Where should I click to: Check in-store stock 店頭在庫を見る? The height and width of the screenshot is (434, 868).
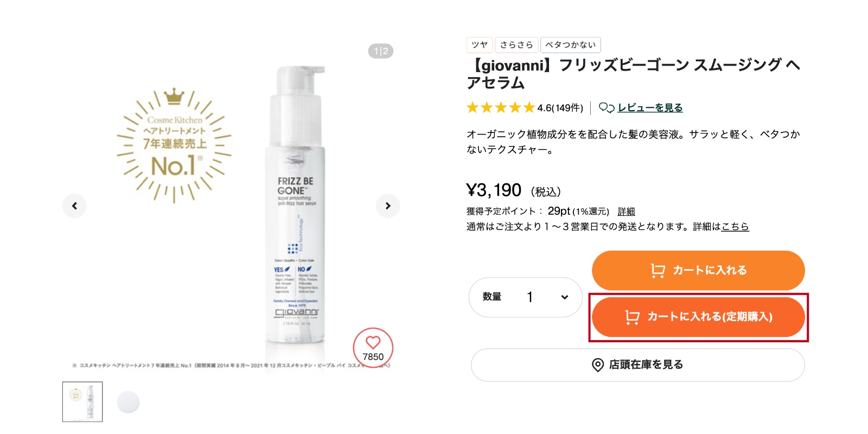637,365
